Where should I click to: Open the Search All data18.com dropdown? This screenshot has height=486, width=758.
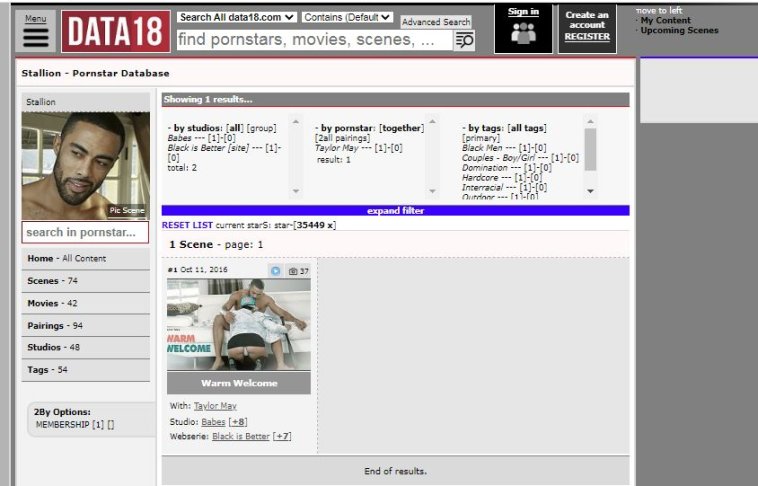[237, 17]
